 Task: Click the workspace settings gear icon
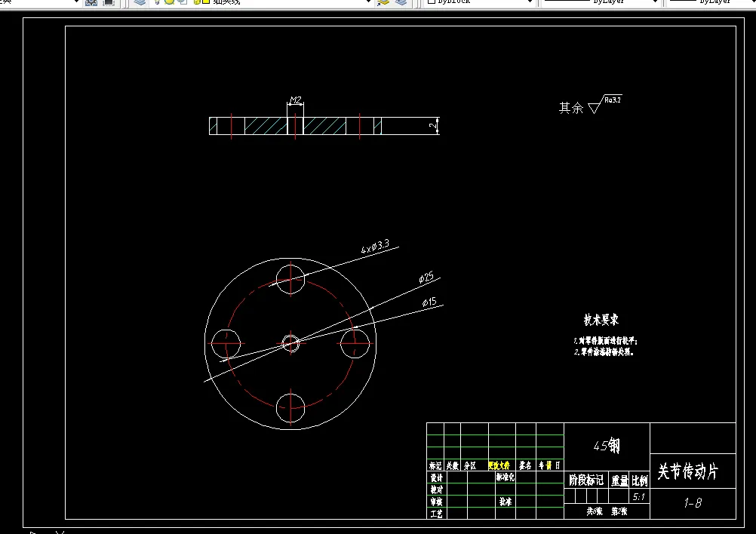point(91,2)
